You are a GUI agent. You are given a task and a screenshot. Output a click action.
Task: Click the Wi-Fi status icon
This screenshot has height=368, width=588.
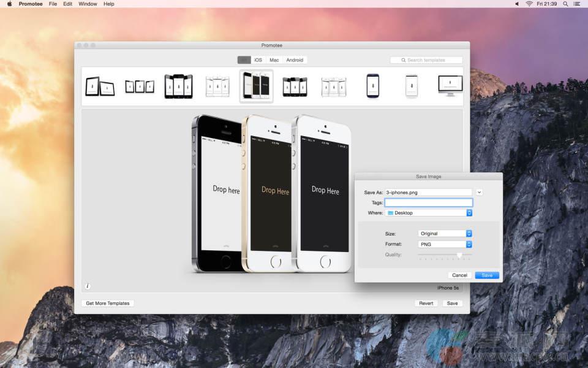(x=529, y=4)
